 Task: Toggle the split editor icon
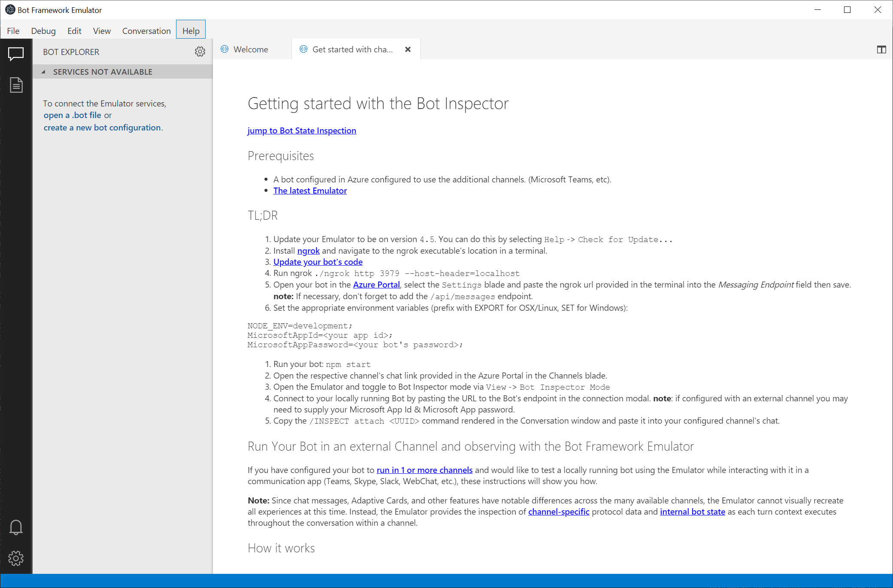(881, 50)
